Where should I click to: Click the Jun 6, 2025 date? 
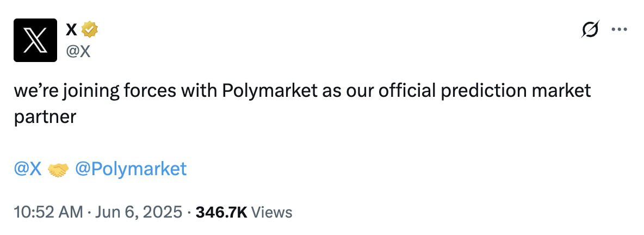139,212
